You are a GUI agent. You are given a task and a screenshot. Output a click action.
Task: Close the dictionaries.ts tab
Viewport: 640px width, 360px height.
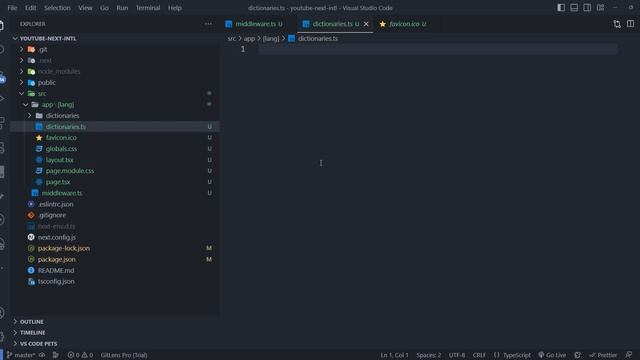click(x=366, y=24)
